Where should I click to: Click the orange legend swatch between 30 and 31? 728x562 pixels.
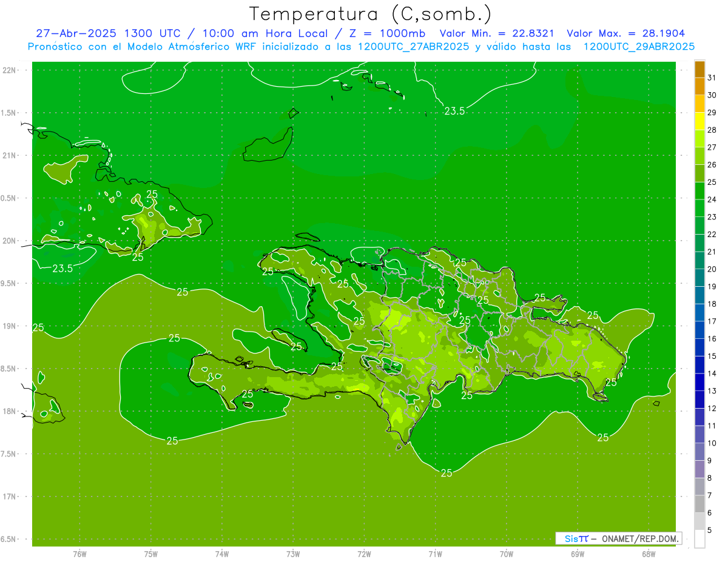(x=700, y=87)
